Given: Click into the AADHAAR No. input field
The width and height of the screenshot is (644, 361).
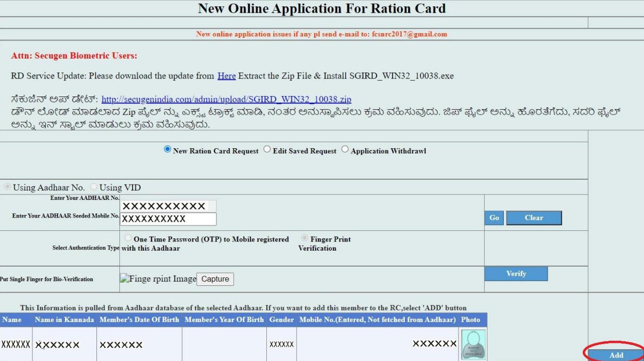Looking at the screenshot, I should [x=168, y=206].
